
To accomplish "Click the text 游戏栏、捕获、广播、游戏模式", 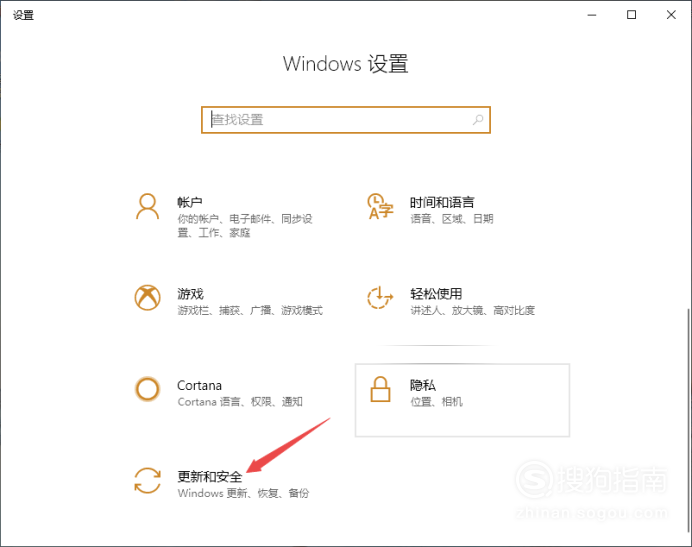I will (x=250, y=310).
